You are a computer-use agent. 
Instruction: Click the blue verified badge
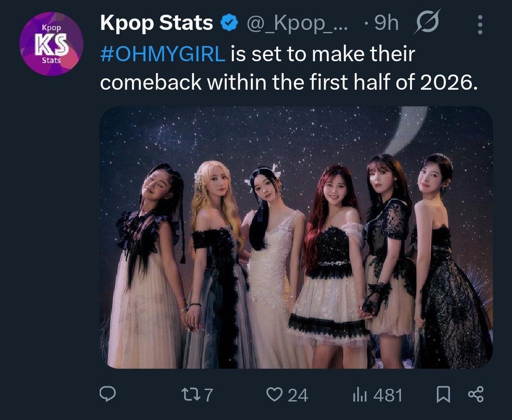(x=230, y=23)
